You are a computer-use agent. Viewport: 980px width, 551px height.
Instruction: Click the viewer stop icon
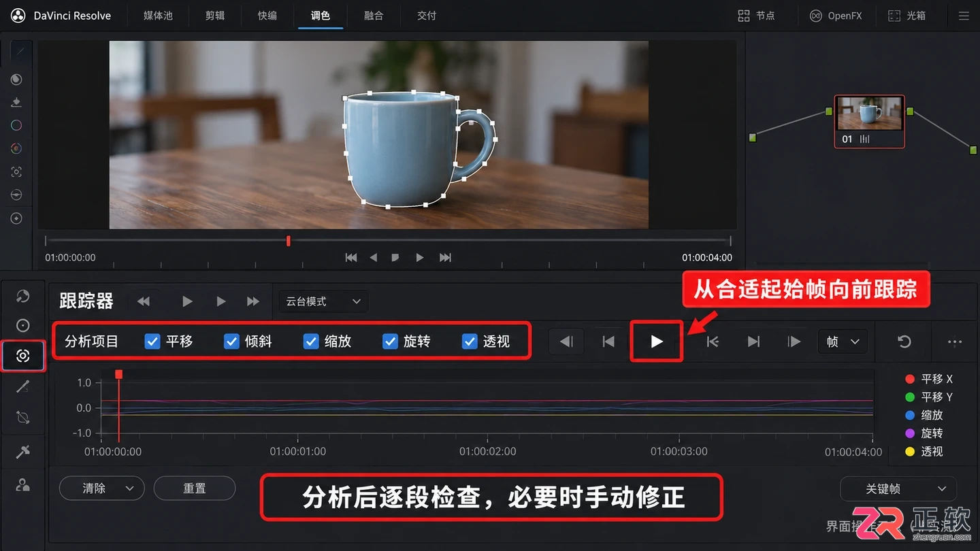(395, 257)
